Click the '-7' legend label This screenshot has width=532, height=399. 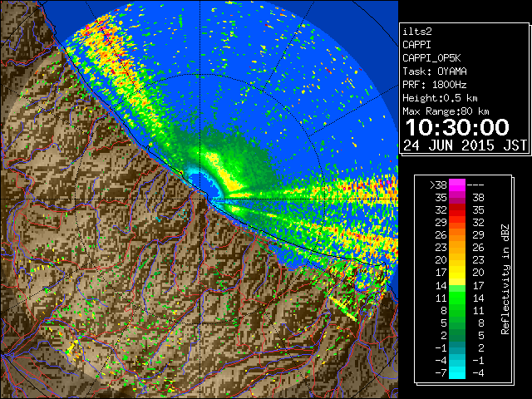point(441,372)
